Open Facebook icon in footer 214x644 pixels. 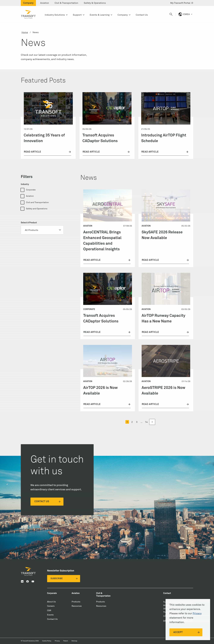[27, 581]
